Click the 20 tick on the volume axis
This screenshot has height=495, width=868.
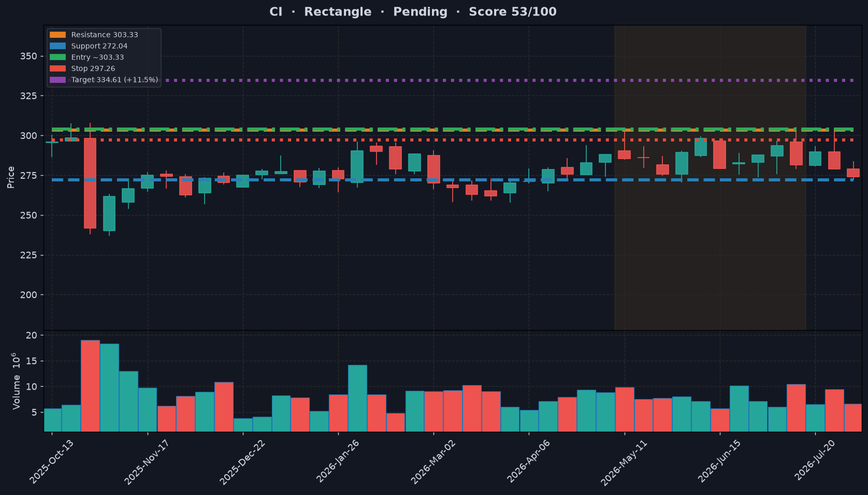click(32, 335)
